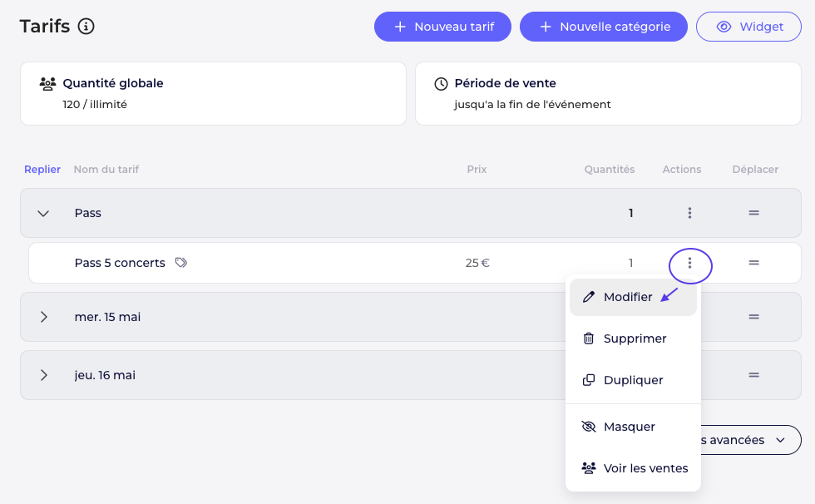Choose Modifier from the context menu
The width and height of the screenshot is (815, 504).
point(628,297)
